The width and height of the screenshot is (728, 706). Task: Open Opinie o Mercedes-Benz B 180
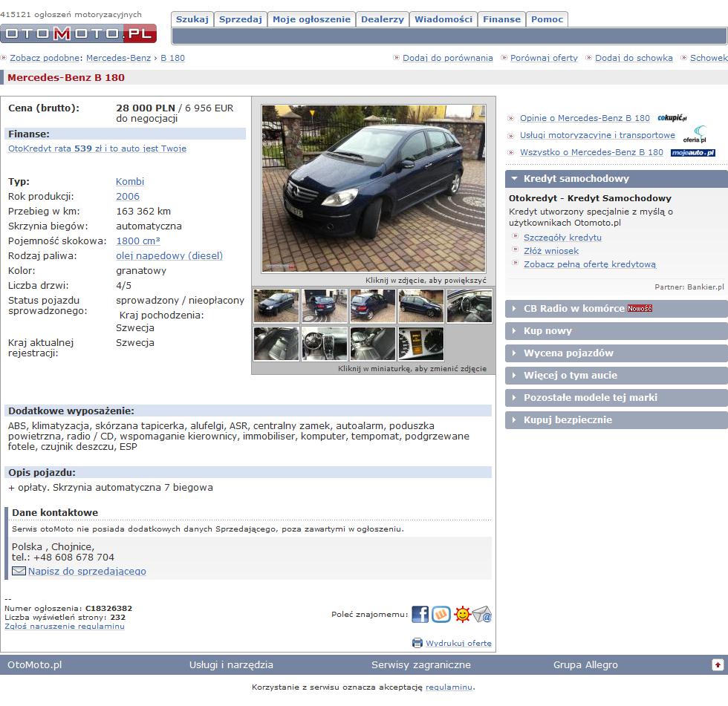tap(585, 118)
